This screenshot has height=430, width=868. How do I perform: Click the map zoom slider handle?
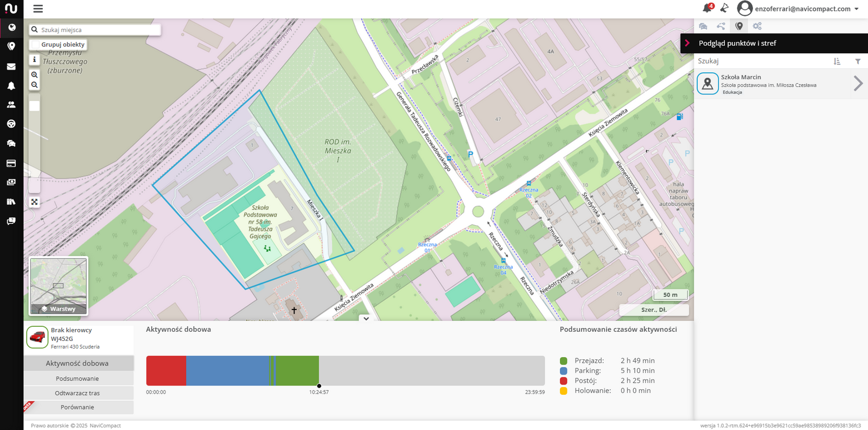[34, 106]
